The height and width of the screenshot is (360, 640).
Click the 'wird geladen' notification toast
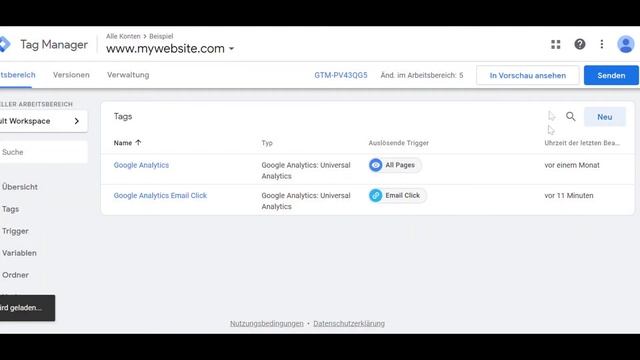(27, 308)
